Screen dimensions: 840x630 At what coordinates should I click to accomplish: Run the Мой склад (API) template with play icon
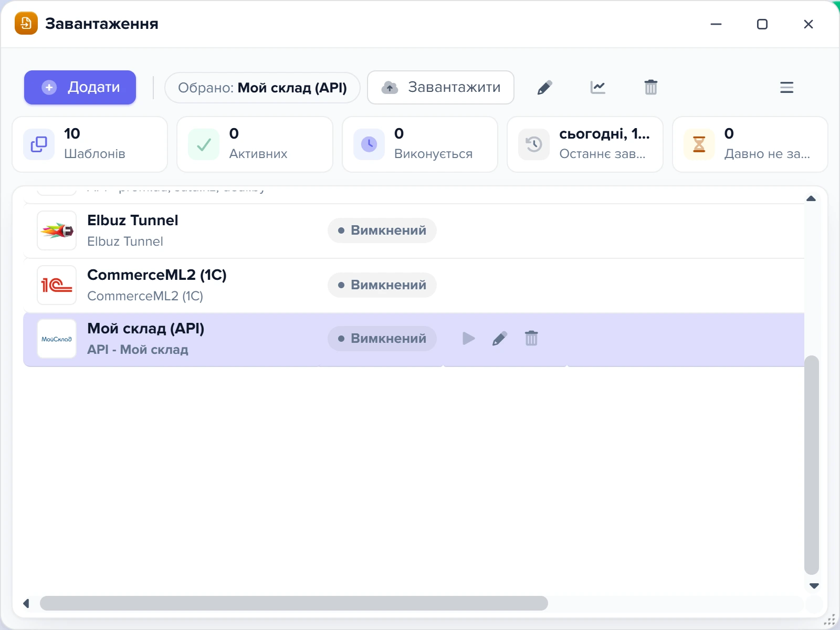point(468,339)
